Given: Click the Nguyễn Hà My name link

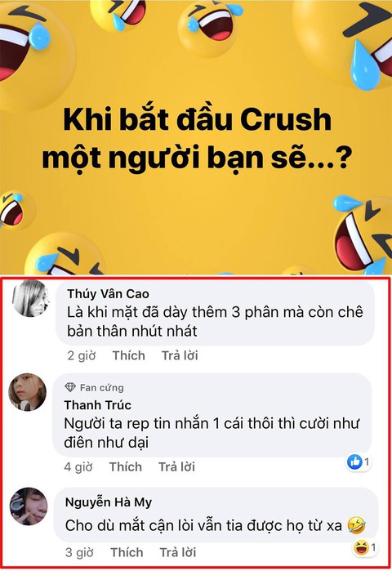Looking at the screenshot, I should pyautogui.click(x=109, y=502).
